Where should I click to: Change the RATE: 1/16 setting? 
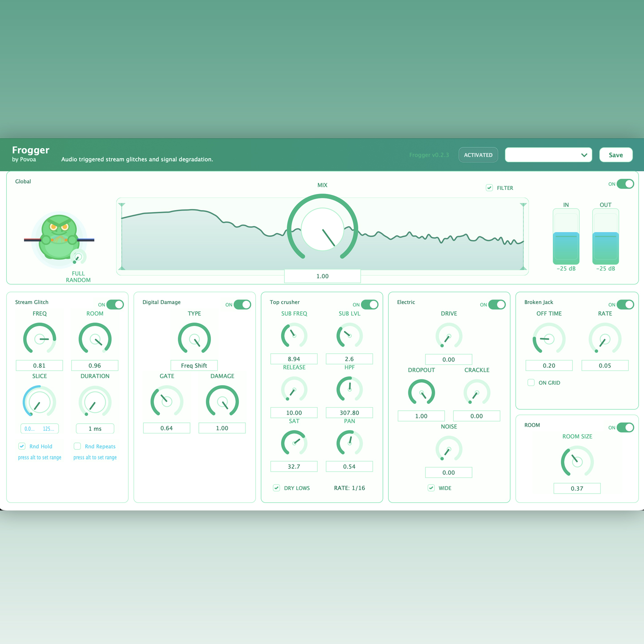click(349, 488)
